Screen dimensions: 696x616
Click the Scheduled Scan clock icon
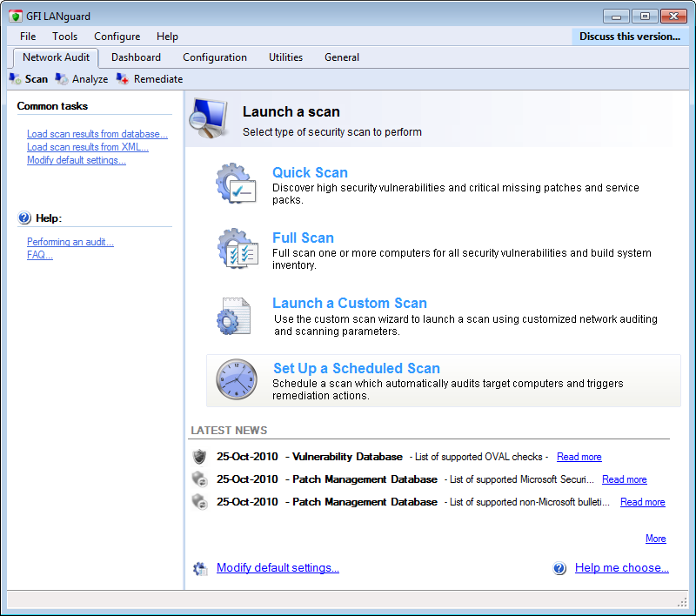236,379
